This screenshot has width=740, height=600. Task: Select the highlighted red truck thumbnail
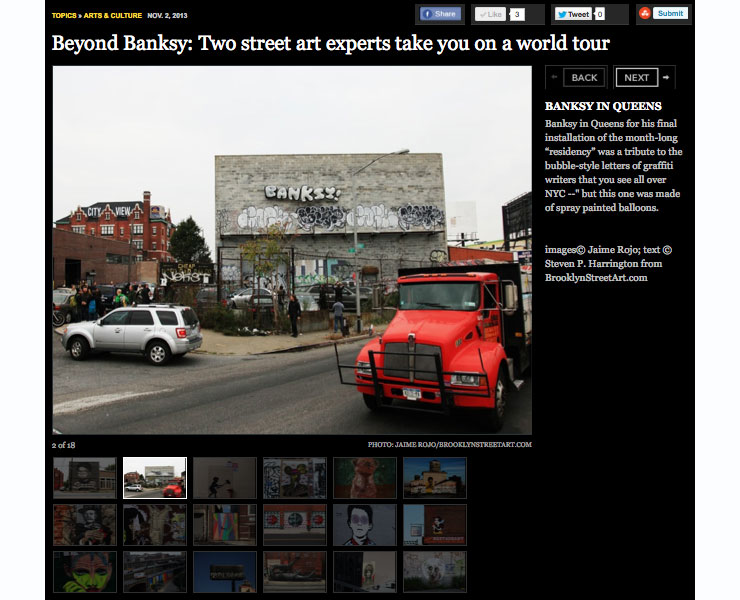155,478
